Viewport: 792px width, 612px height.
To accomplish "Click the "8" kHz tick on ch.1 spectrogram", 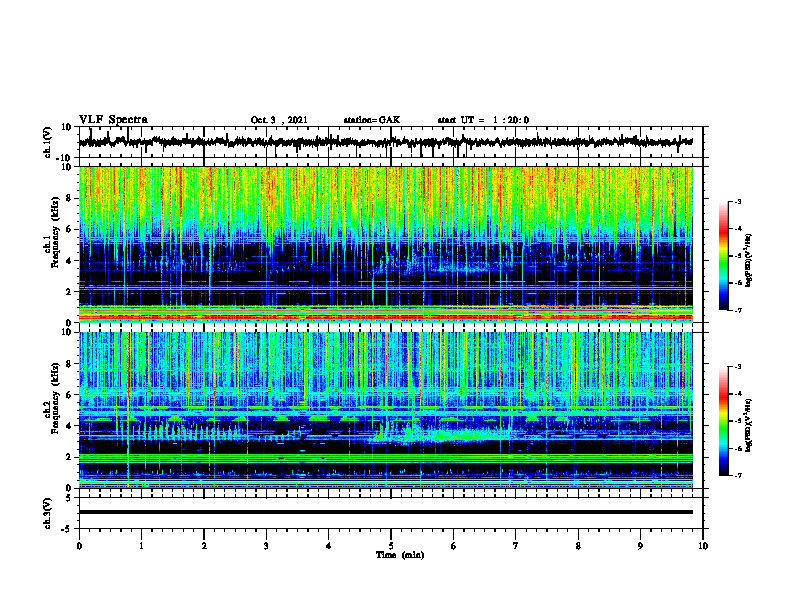I will [x=69, y=198].
